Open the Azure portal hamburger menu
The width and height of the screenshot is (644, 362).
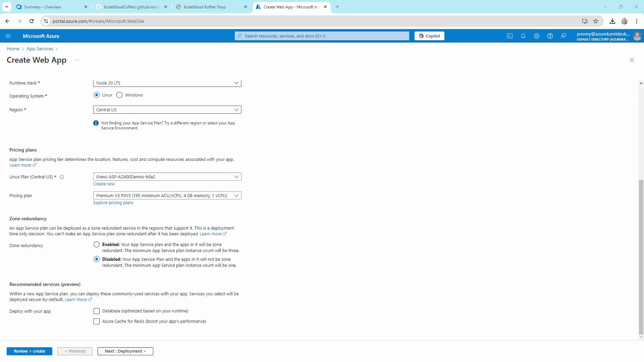(8, 36)
